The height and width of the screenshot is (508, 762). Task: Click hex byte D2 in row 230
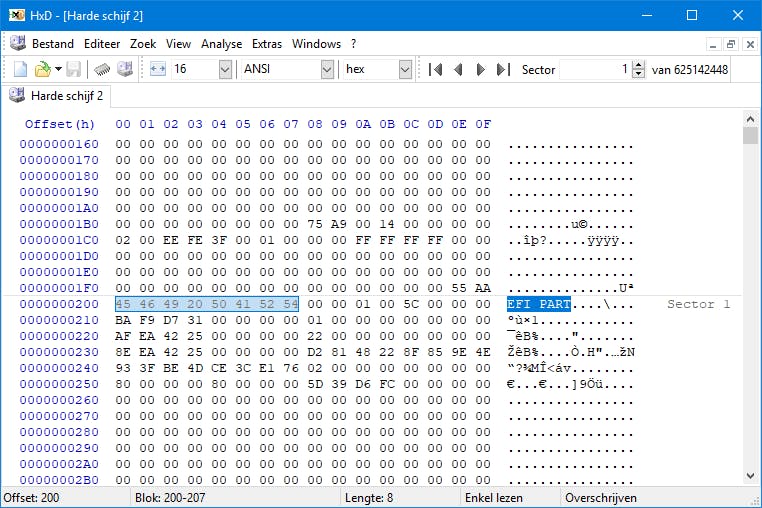315,352
